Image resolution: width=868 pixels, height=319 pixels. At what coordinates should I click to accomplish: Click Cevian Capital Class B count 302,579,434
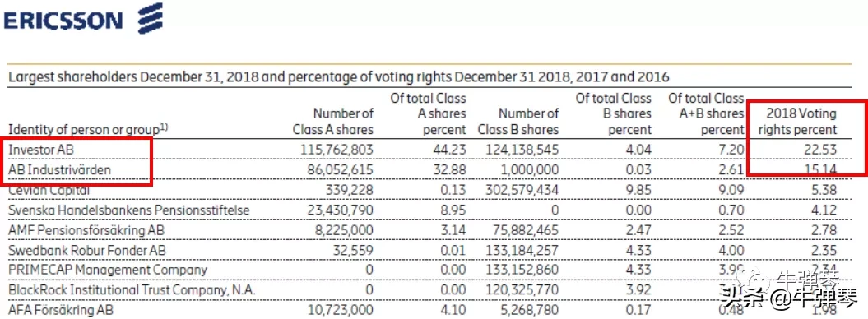point(522,190)
